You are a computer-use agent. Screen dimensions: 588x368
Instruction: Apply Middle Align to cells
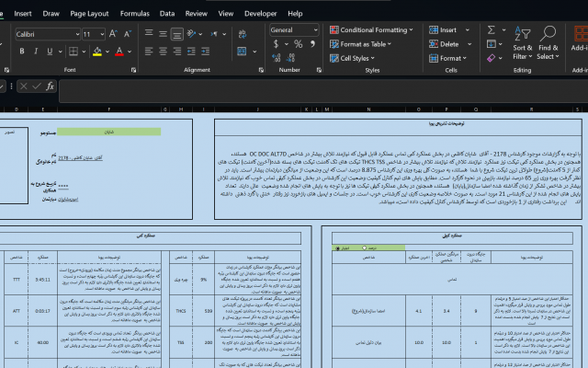pos(163,34)
